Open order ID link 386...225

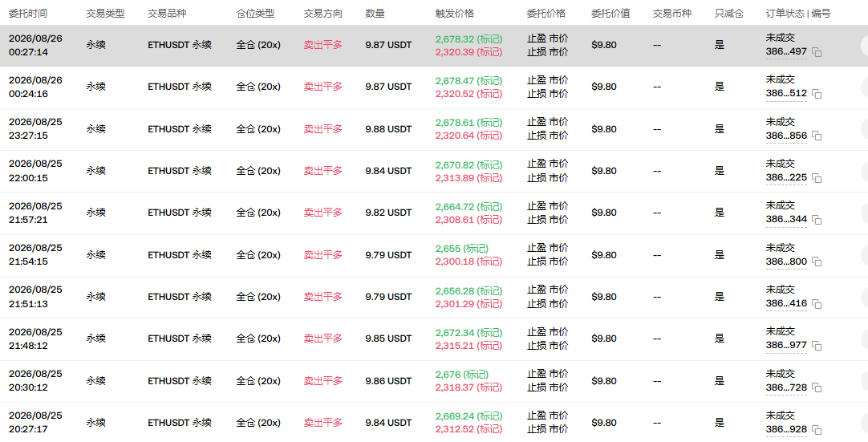(x=786, y=177)
